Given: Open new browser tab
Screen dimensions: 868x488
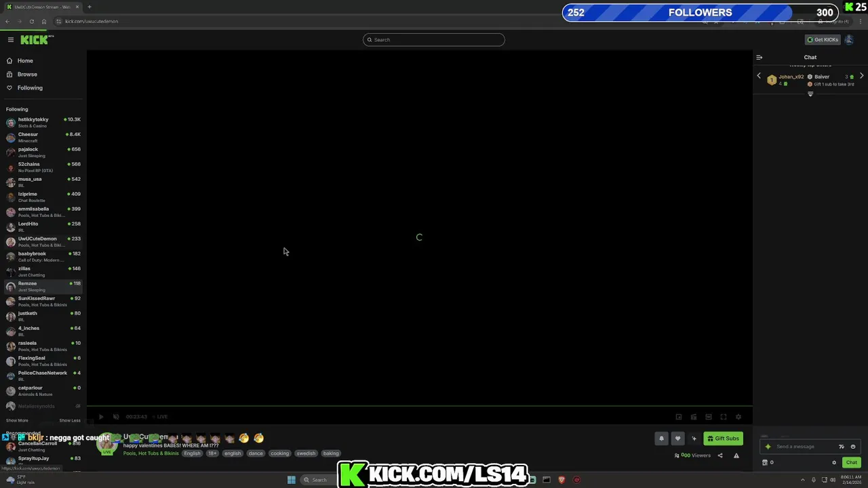Looking at the screenshot, I should [89, 7].
